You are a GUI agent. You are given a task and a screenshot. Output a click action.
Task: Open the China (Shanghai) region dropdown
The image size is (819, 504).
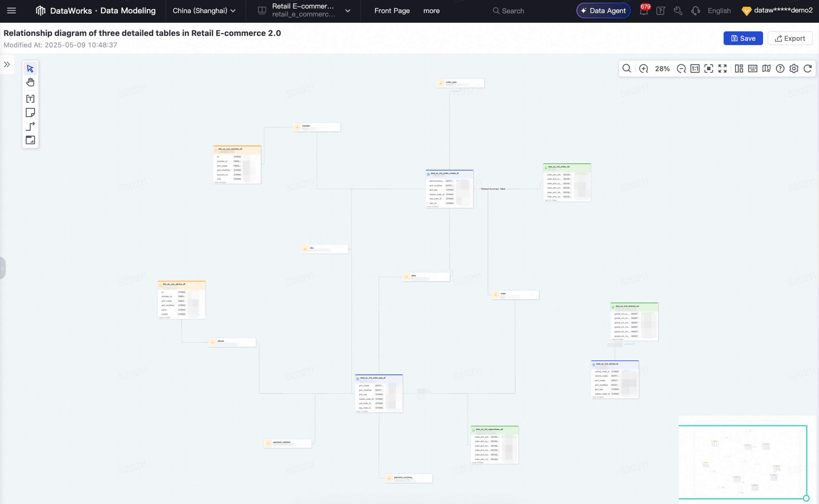[204, 11]
